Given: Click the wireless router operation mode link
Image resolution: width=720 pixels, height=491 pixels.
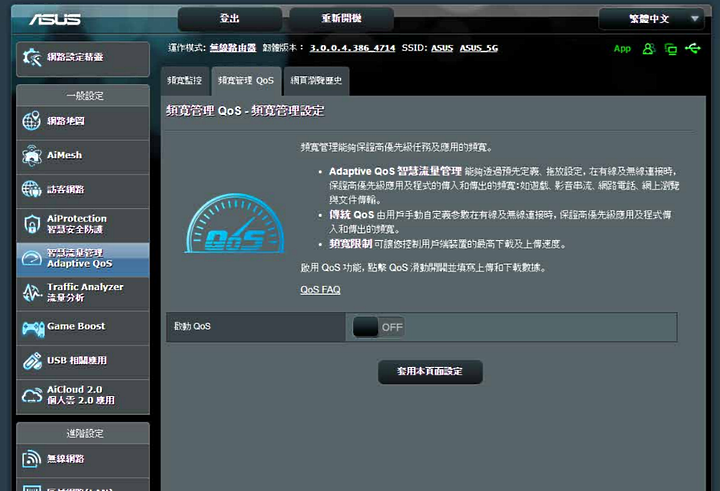Looking at the screenshot, I should tap(233, 48).
